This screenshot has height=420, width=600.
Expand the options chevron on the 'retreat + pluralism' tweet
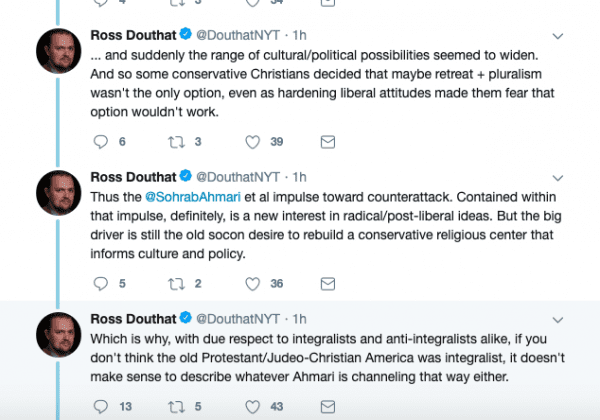pos(558,34)
